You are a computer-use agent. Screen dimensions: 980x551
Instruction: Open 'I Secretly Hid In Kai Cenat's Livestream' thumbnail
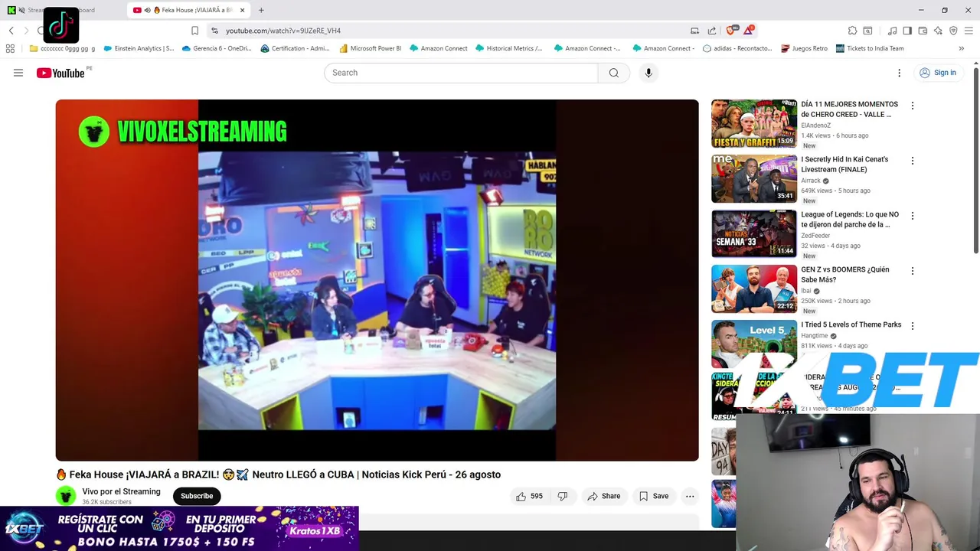point(754,178)
